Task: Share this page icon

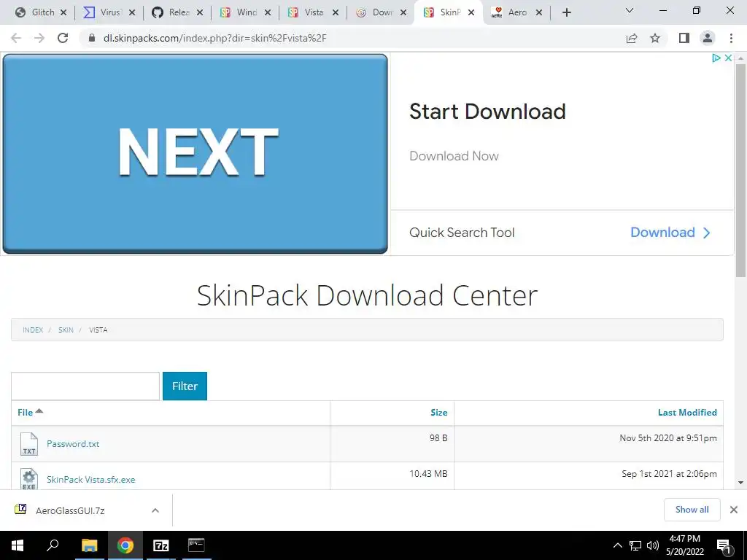Action: coord(632,38)
